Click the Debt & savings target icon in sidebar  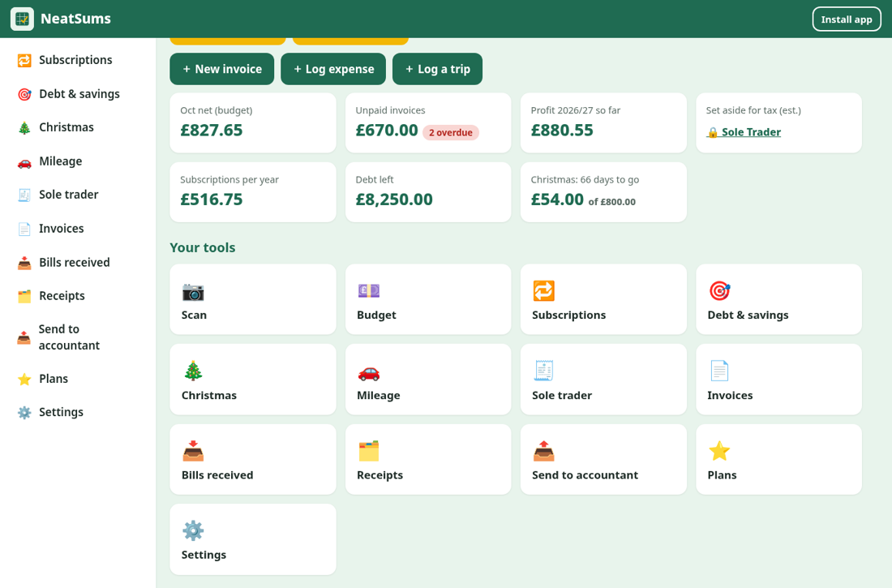24,94
